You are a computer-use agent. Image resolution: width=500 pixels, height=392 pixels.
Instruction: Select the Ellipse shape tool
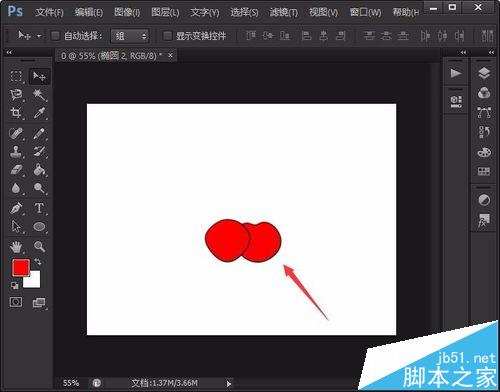pyautogui.click(x=39, y=227)
